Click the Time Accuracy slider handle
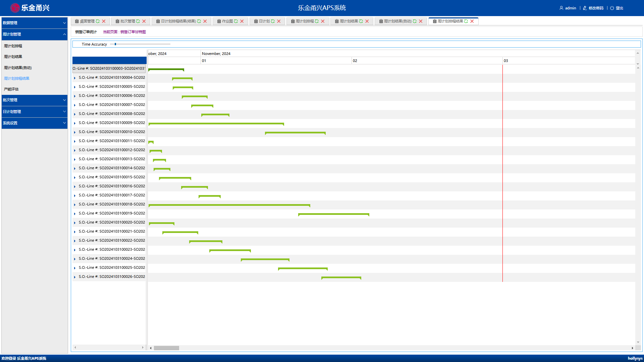The image size is (644, 362). coord(115,44)
